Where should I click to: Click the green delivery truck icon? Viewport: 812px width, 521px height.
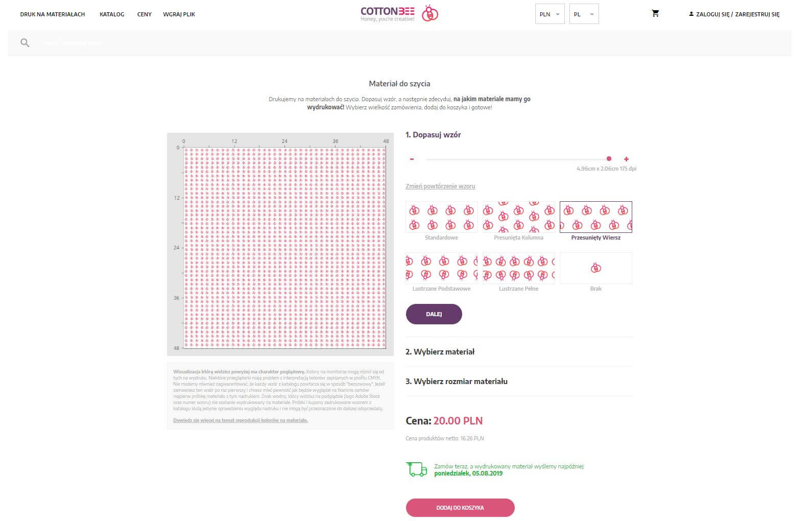click(417, 469)
